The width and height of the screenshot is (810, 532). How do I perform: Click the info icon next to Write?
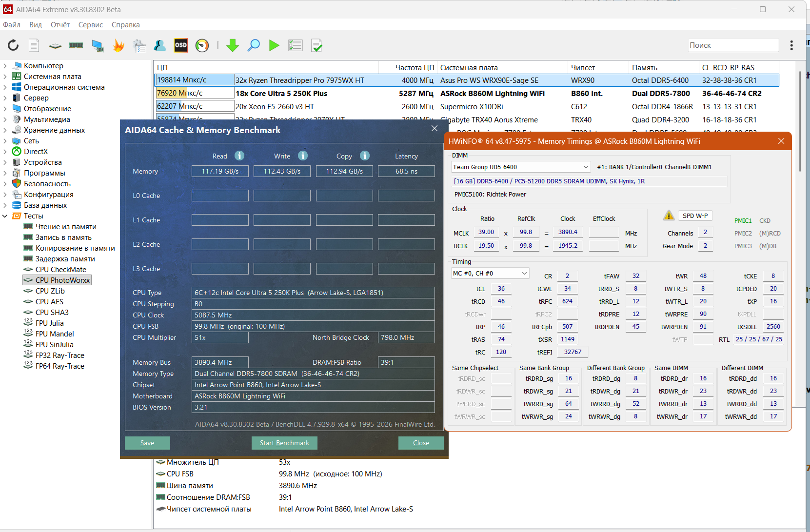click(x=303, y=156)
